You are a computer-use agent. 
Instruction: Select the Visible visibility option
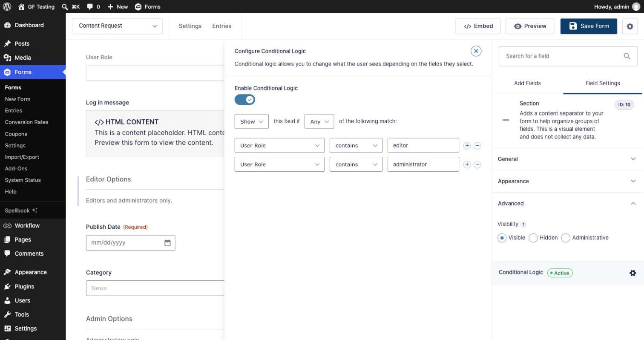pos(502,238)
